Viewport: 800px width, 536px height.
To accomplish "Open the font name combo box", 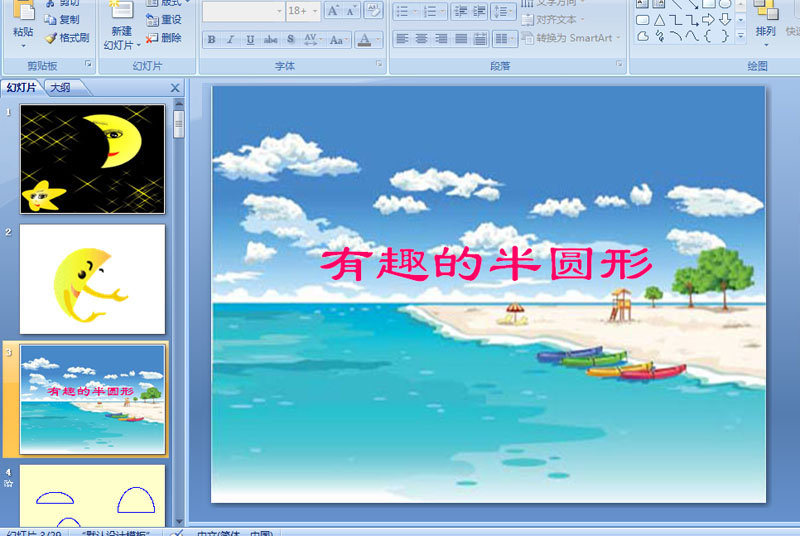I will click(x=243, y=11).
